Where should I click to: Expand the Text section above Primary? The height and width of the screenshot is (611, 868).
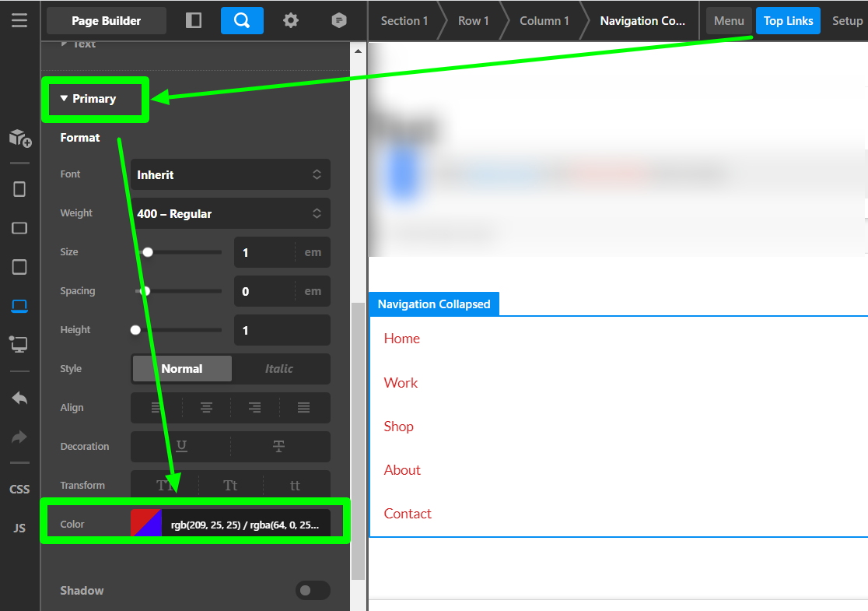tap(79, 44)
